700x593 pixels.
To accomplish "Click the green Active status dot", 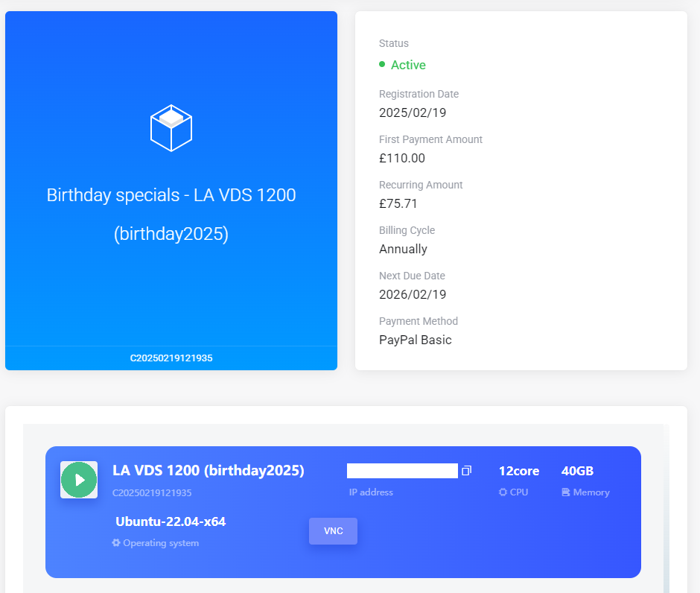I will click(x=382, y=65).
